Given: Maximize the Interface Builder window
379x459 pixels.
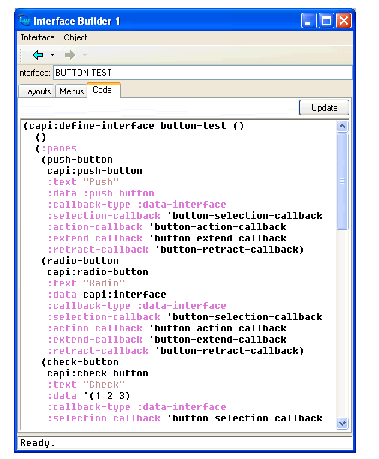Looking at the screenshot, I should point(326,21).
